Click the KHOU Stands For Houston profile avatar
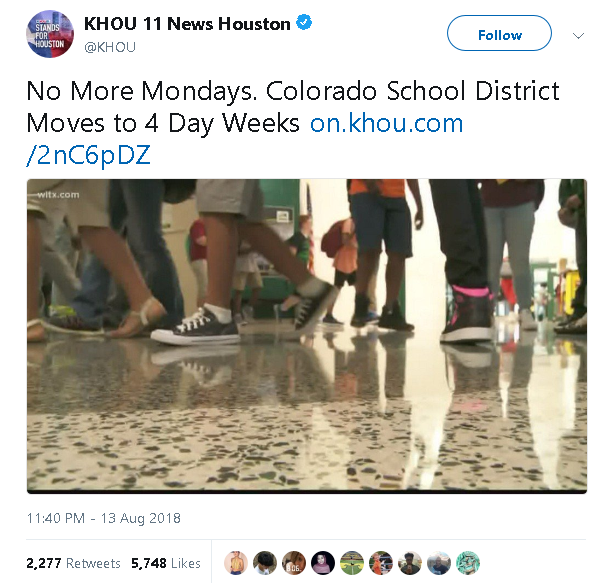 pos(50,34)
